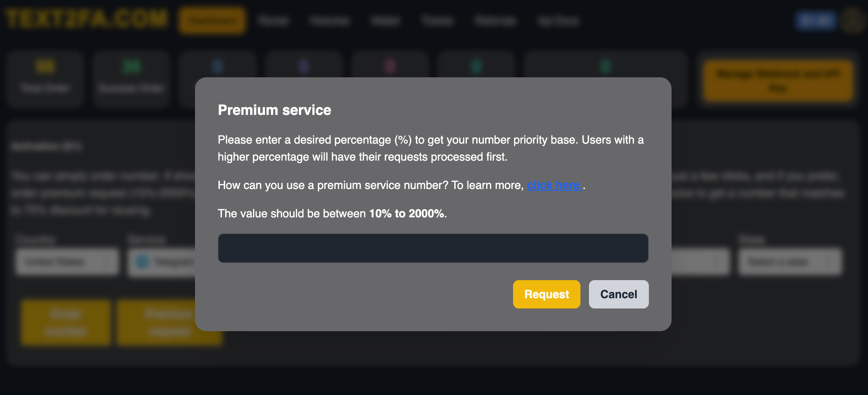
Task: Cancel the Premium service dialog
Action: (x=618, y=294)
